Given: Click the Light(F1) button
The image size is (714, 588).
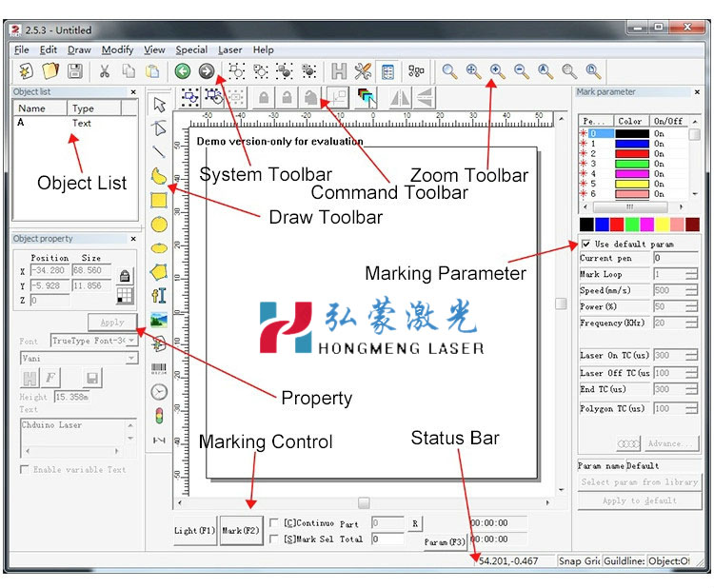Looking at the screenshot, I should click(x=194, y=530).
